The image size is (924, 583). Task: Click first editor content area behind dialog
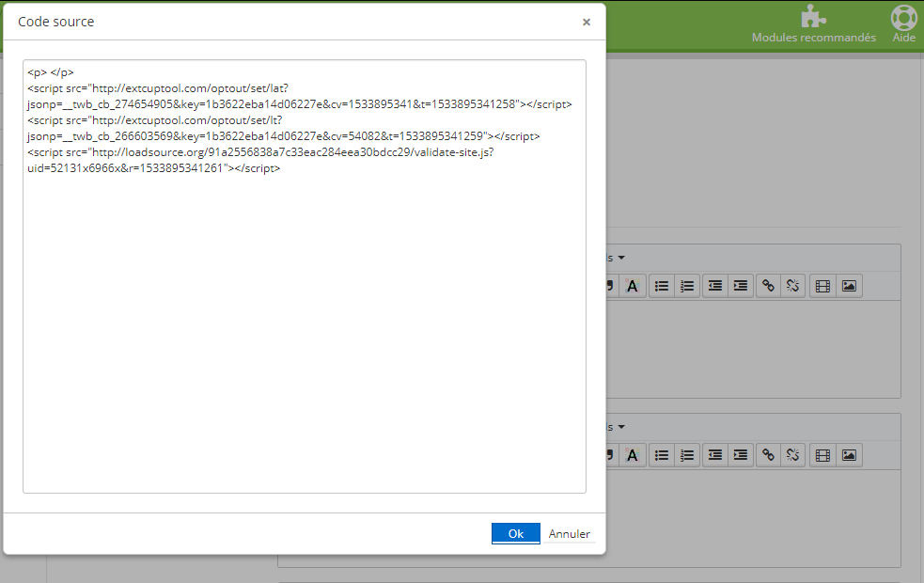[x=753, y=349]
